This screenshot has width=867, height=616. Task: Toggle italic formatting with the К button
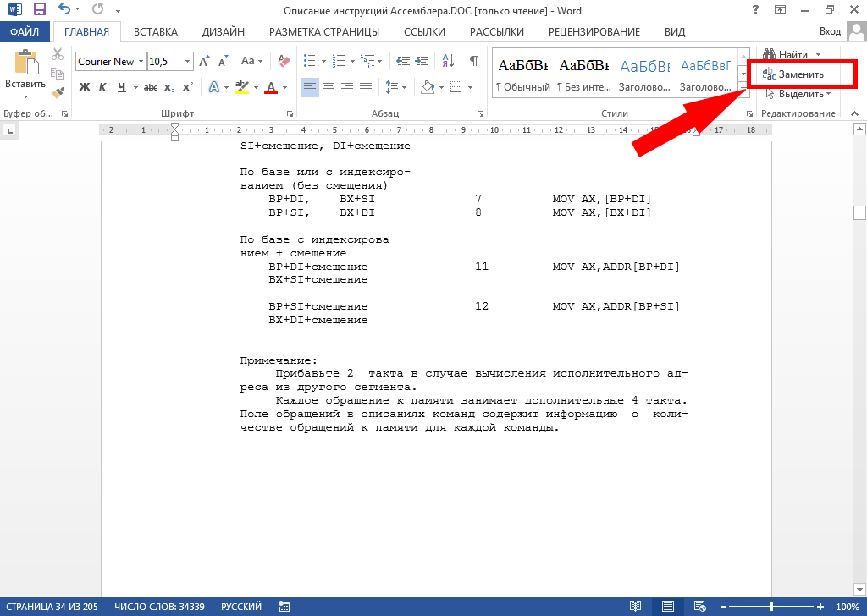pos(102,87)
